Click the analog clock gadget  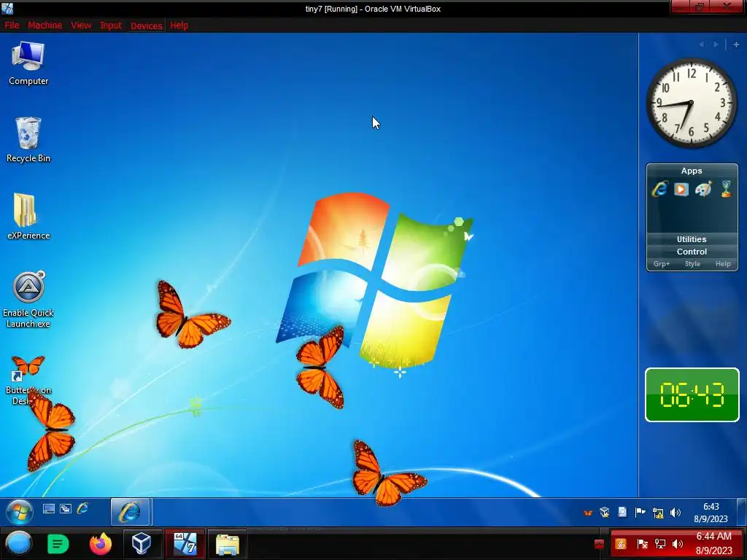point(691,102)
